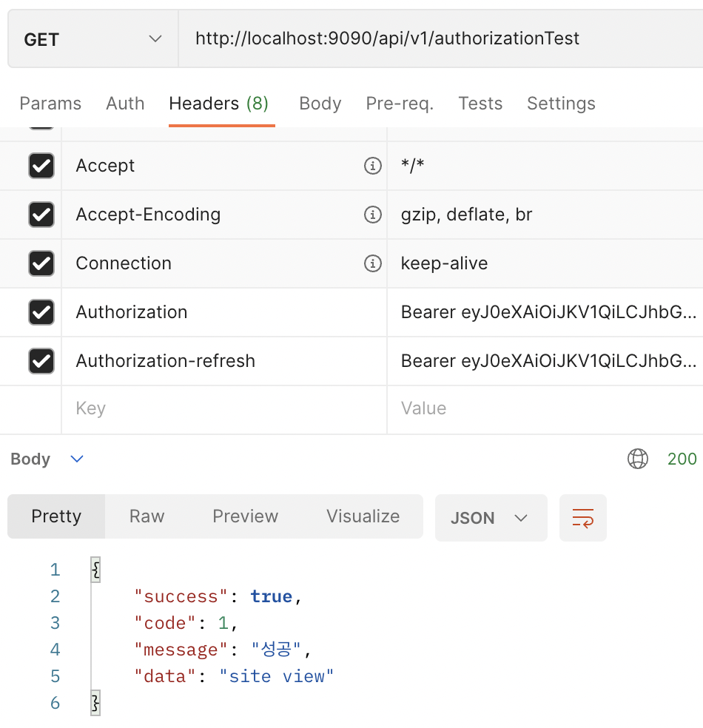The height and width of the screenshot is (728, 703).
Task: Uncheck the Authorization-refresh header checkbox
Action: pos(41,361)
